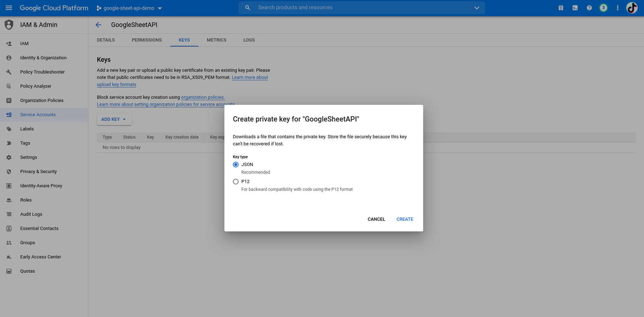The width and height of the screenshot is (644, 317).
Task: Switch to the DETAILS tab
Action: 106,40
